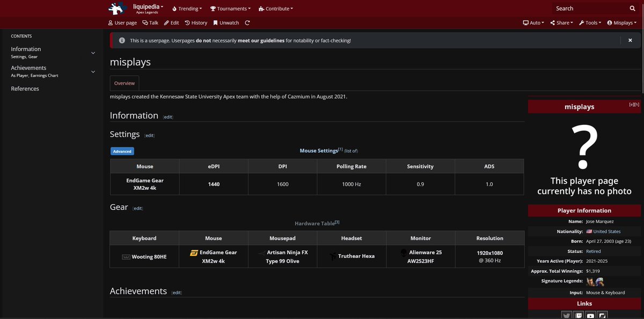Go to Achievements in contents sidebar
This screenshot has height=319, width=644.
(x=28, y=68)
